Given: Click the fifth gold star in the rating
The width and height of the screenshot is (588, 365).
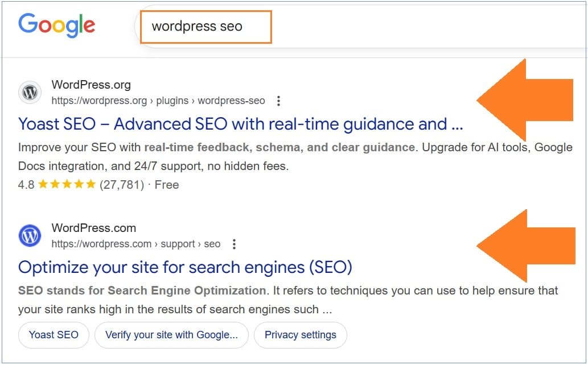Looking at the screenshot, I should (x=90, y=184).
